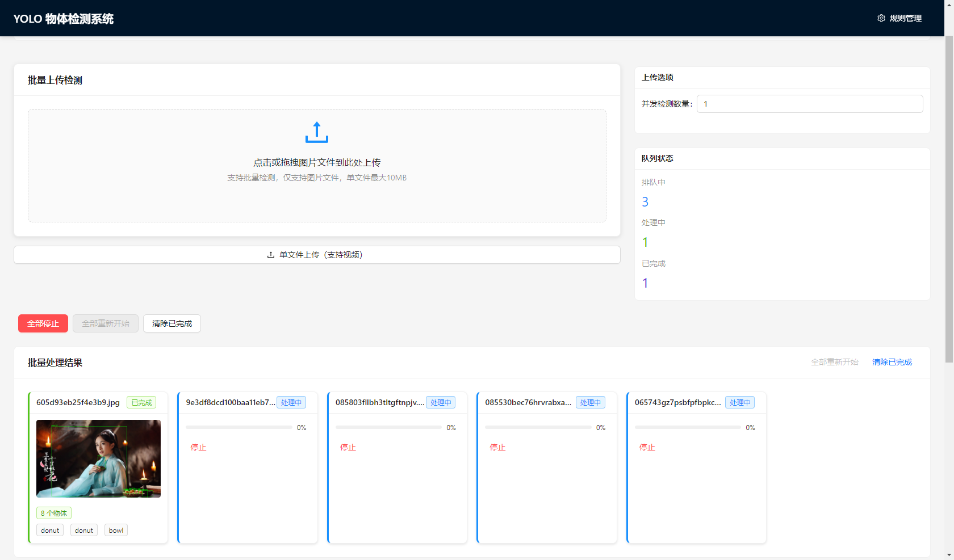Image resolution: width=954 pixels, height=560 pixels.
Task: Stop processing of 065743gz7psbfpfbpkc file
Action: pos(647,447)
